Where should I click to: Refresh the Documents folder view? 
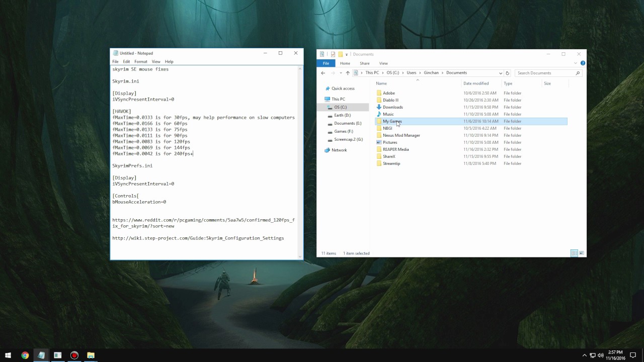(507, 73)
